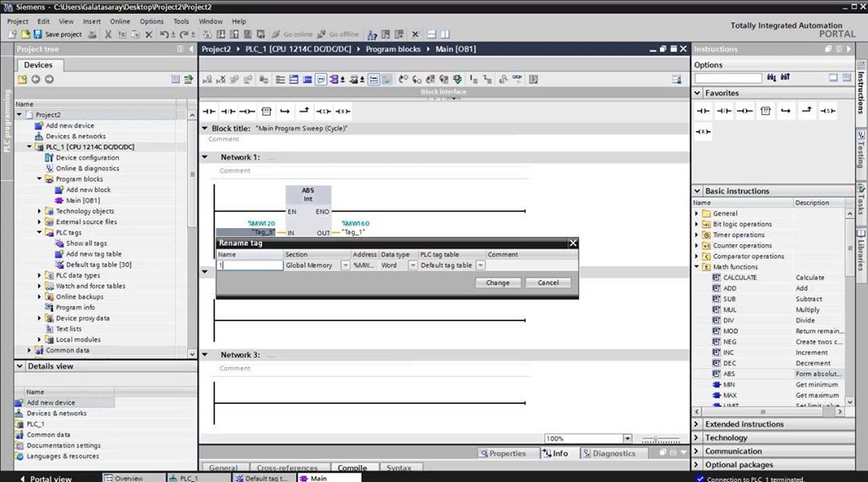868x482 pixels.
Task: Open the Cross-references tab
Action: tap(287, 468)
